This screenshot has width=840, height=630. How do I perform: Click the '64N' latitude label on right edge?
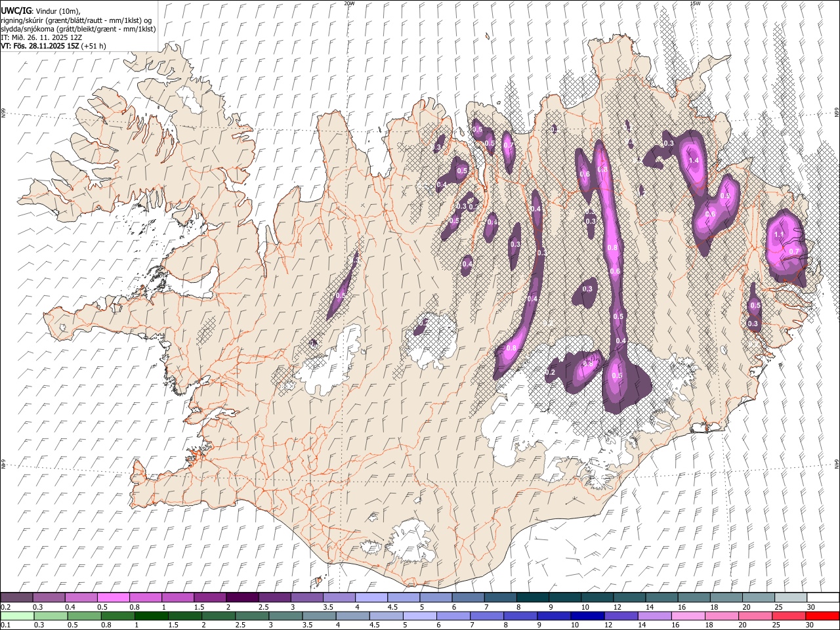click(837, 463)
